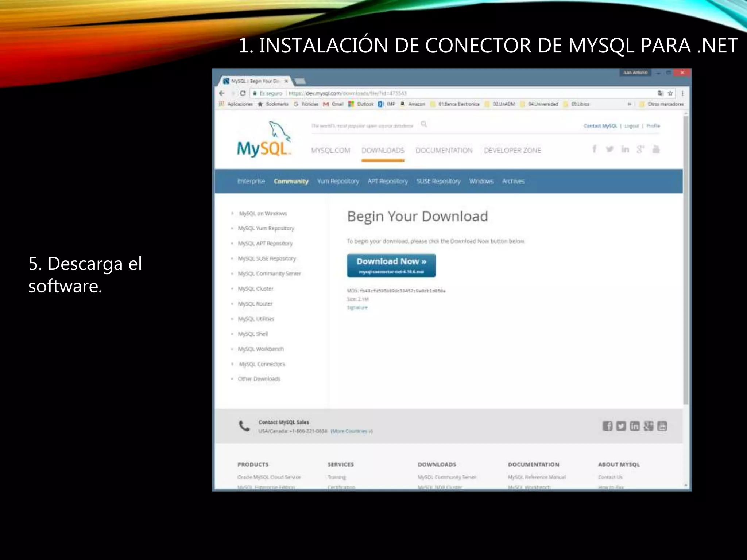Open the Bookmarks bookmark
Image resolution: width=747 pixels, height=560 pixels.
pos(273,104)
